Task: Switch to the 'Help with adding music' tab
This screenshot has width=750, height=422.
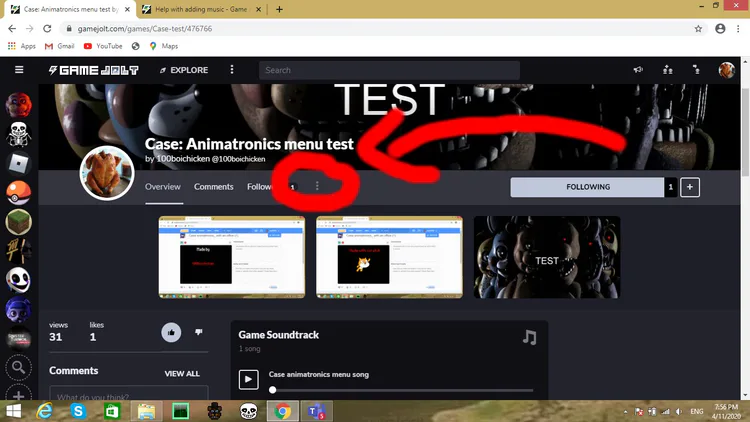Action: (201, 9)
